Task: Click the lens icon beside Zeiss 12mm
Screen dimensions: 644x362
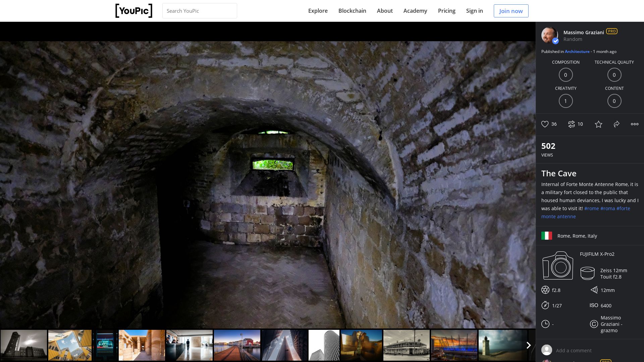Action: point(587,273)
